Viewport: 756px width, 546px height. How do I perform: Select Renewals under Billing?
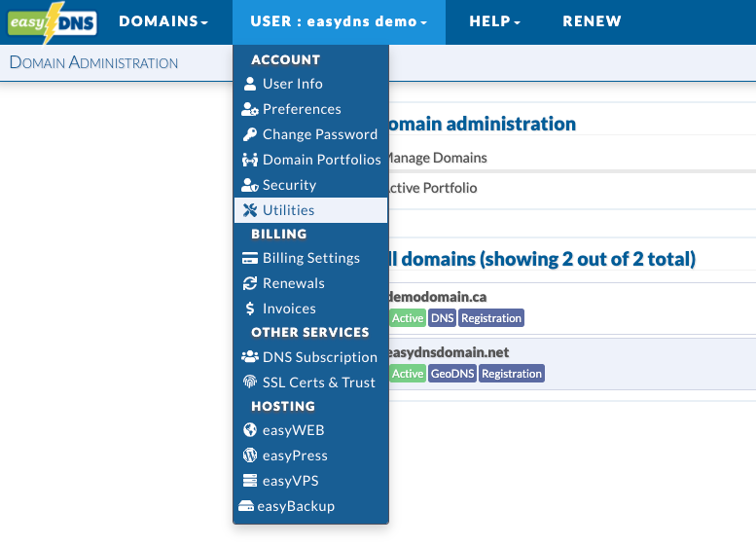(x=310, y=283)
